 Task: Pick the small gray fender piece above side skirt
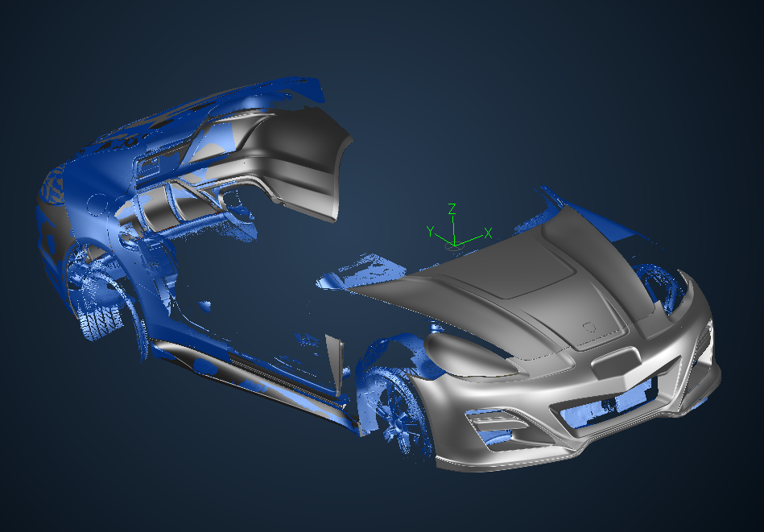point(335,363)
